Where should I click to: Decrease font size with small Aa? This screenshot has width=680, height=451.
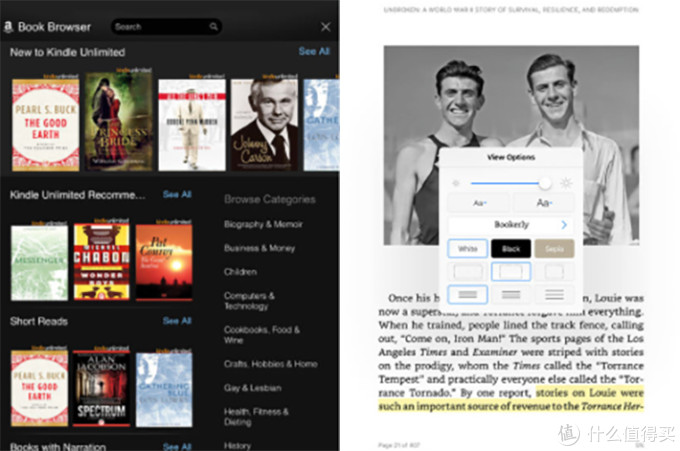pyautogui.click(x=480, y=203)
